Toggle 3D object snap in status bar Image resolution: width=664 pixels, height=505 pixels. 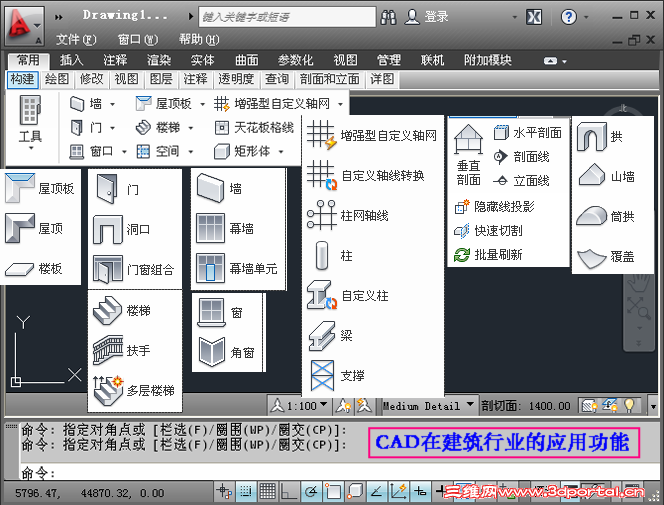355,491
